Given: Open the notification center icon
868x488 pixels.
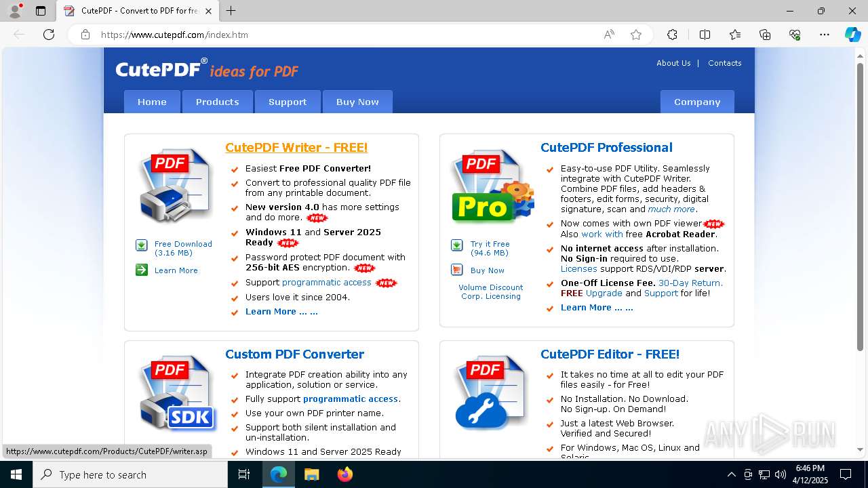Looking at the screenshot, I should (x=846, y=474).
